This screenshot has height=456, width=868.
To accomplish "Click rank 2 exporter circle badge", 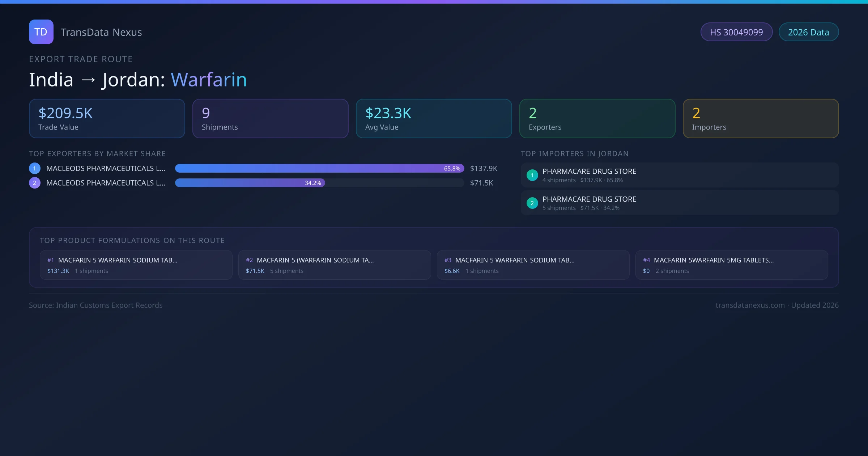I will coord(35,183).
